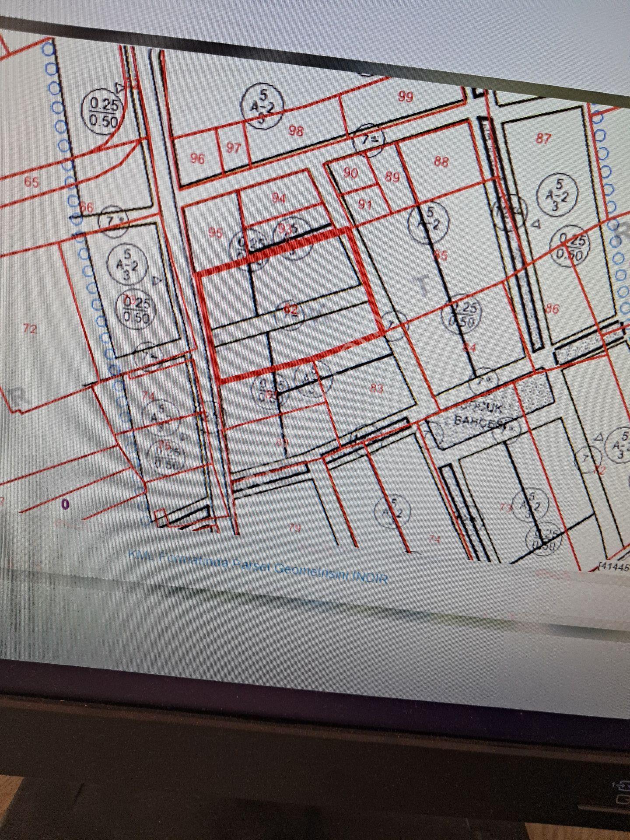Select parcel 86 on the right side
The height and width of the screenshot is (840, 630).
[552, 309]
